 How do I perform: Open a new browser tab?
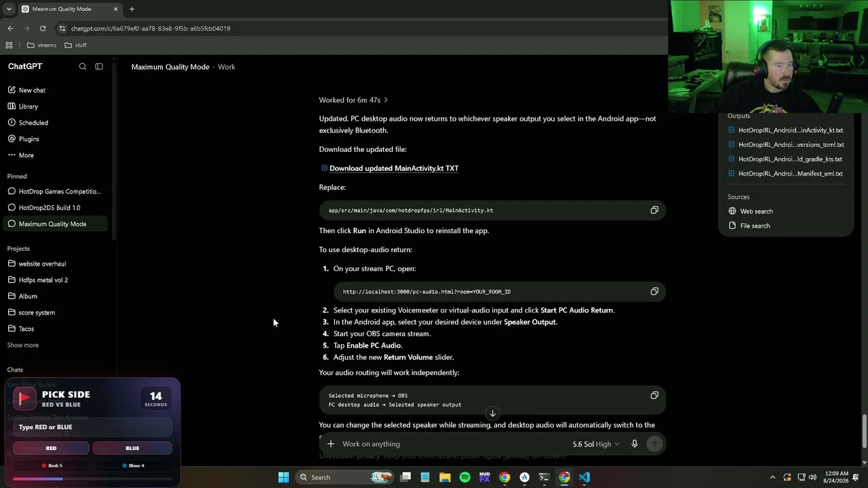[132, 9]
